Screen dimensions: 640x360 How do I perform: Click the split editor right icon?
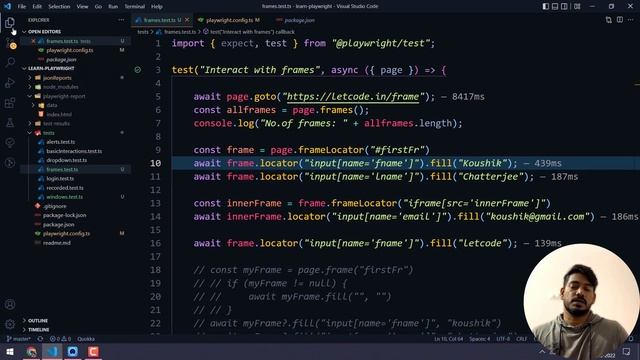[x=620, y=20]
